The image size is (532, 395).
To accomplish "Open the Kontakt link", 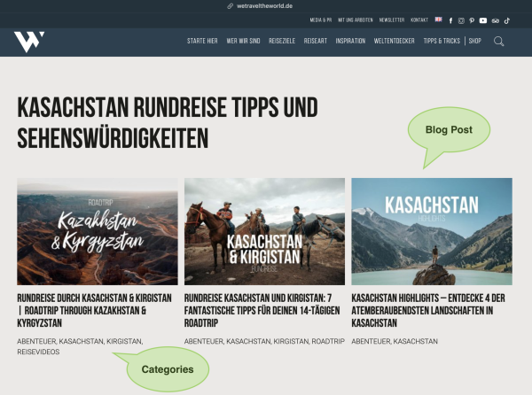I will (x=419, y=20).
